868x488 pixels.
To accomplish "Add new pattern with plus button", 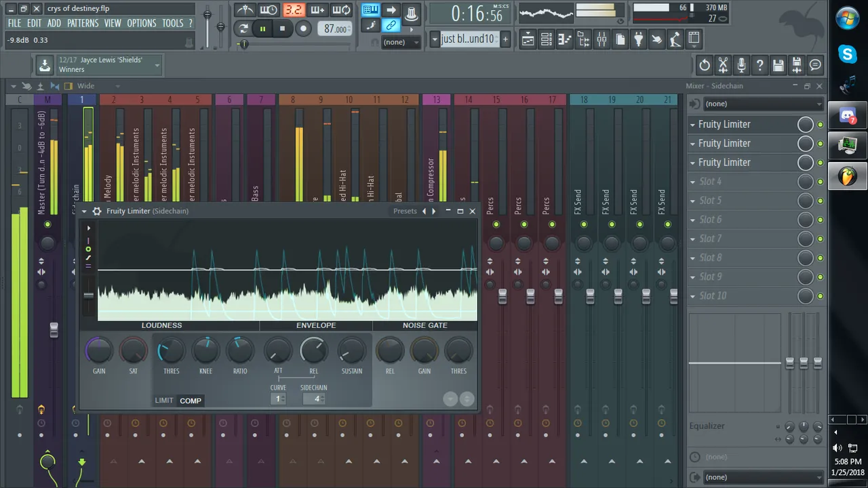I will click(x=505, y=39).
